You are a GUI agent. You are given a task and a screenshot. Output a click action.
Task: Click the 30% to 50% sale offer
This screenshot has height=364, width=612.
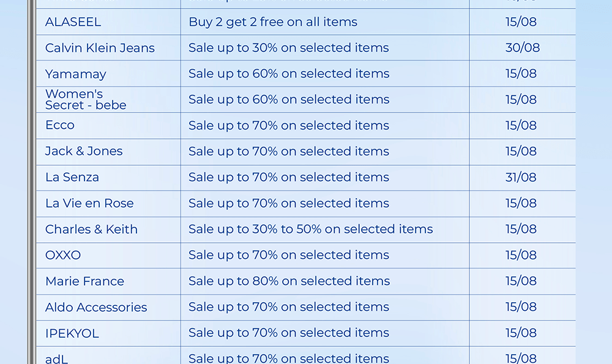(310, 229)
